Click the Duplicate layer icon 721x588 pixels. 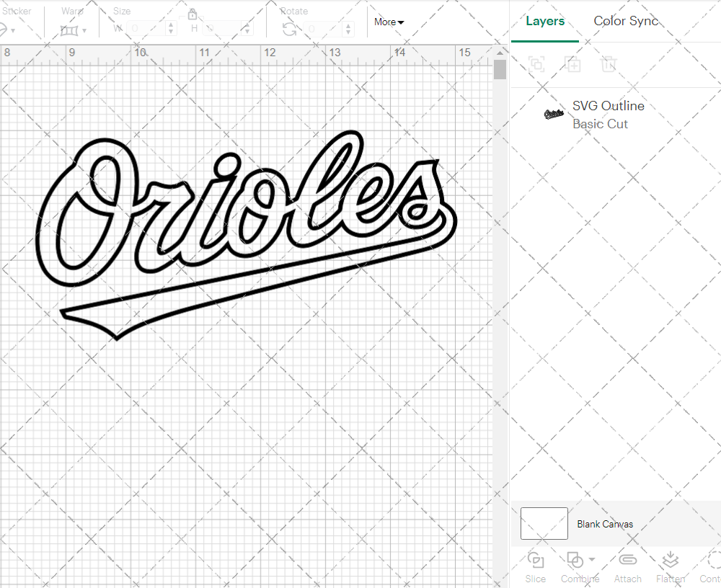click(x=572, y=64)
